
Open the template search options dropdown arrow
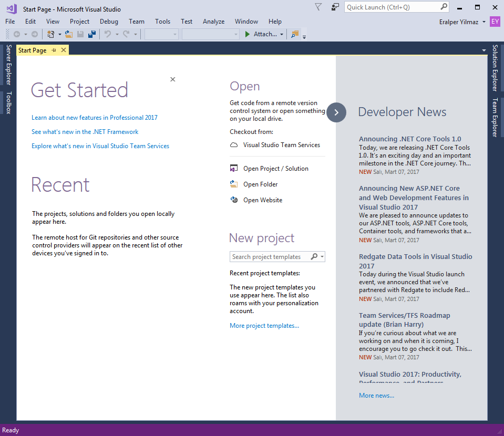click(x=322, y=256)
